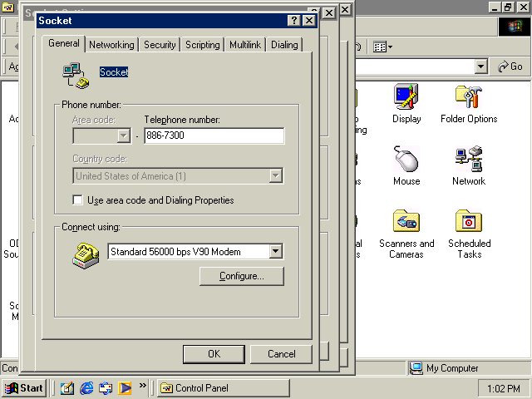Click Cancel in the Socket dialog
The width and height of the screenshot is (532, 399).
coord(281,354)
